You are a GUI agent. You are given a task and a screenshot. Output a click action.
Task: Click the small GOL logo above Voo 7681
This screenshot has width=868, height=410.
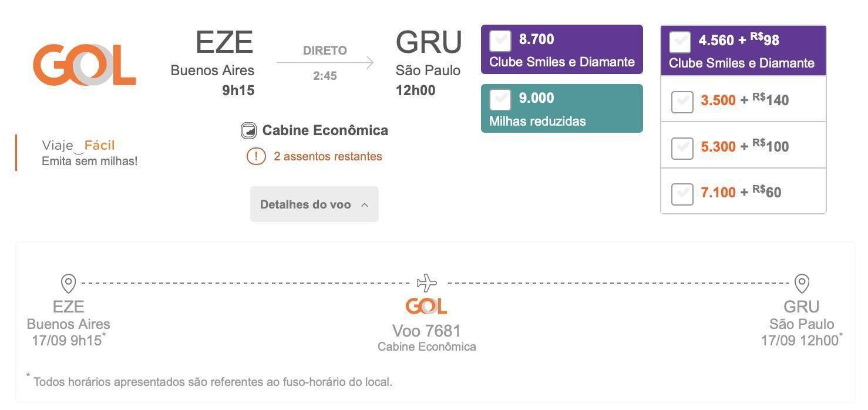click(x=426, y=306)
